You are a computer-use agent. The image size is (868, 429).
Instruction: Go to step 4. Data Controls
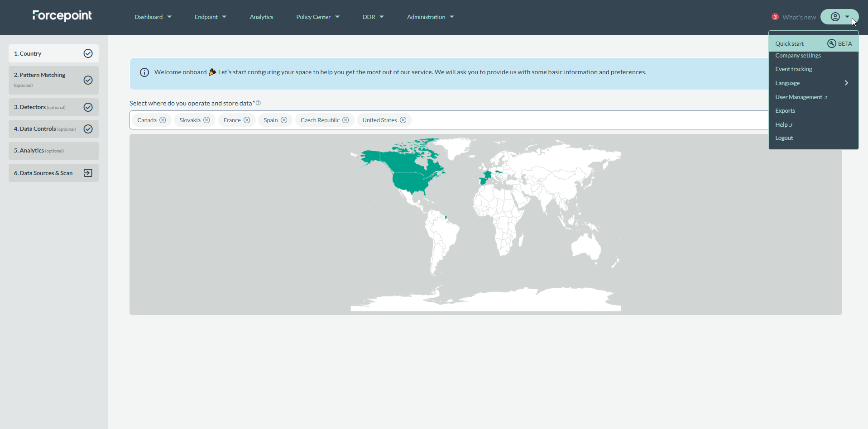53,129
